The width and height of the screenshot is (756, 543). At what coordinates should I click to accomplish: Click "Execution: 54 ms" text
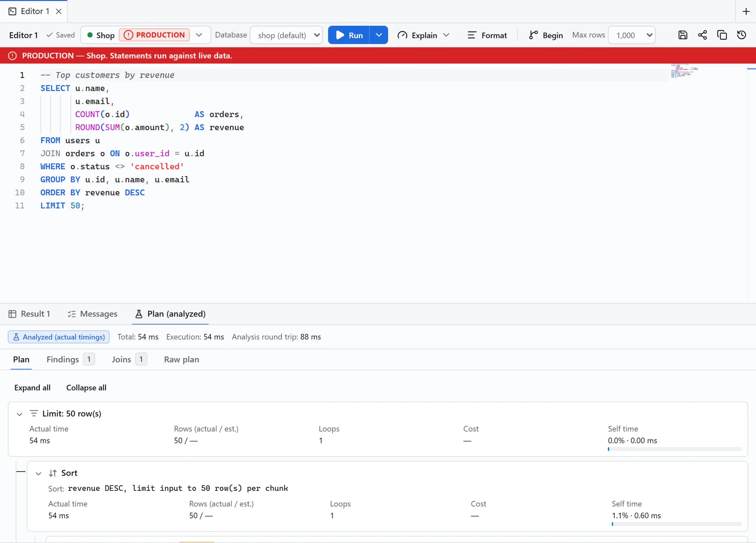click(x=195, y=337)
